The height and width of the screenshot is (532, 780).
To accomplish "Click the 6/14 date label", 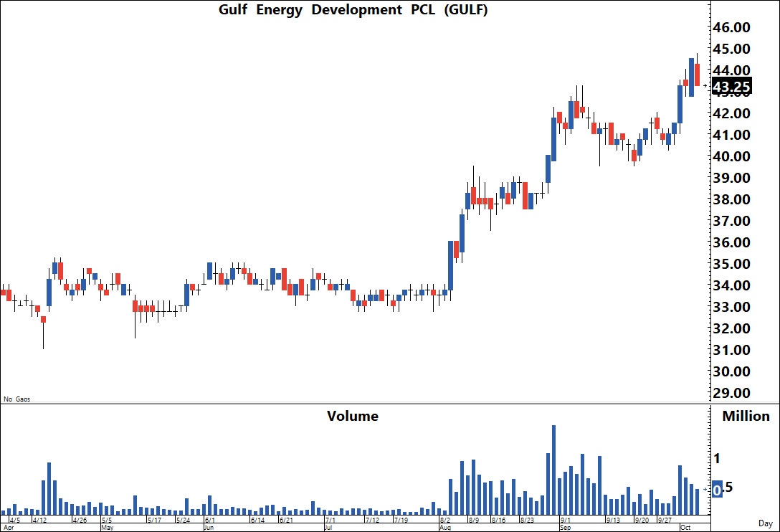I will (x=257, y=520).
